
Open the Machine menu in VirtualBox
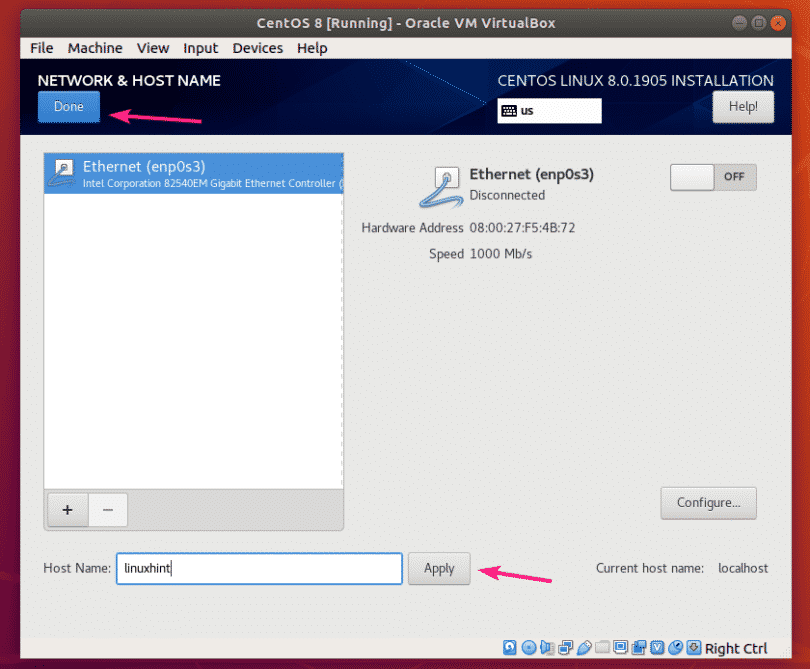tap(94, 47)
